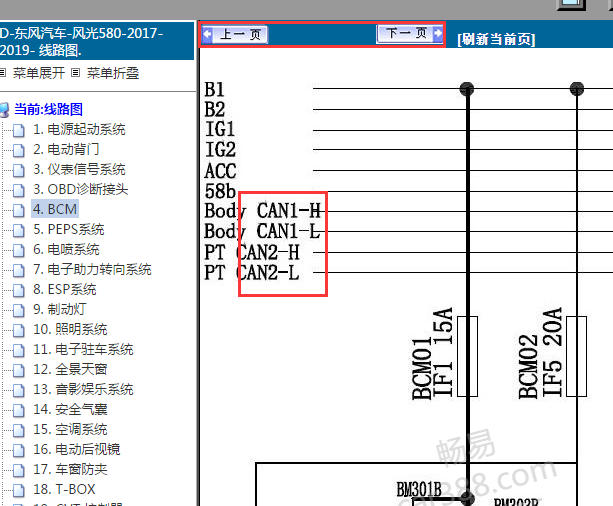Open 1. 电源起动系统 diagram
This screenshot has height=506, width=613.
79,129
